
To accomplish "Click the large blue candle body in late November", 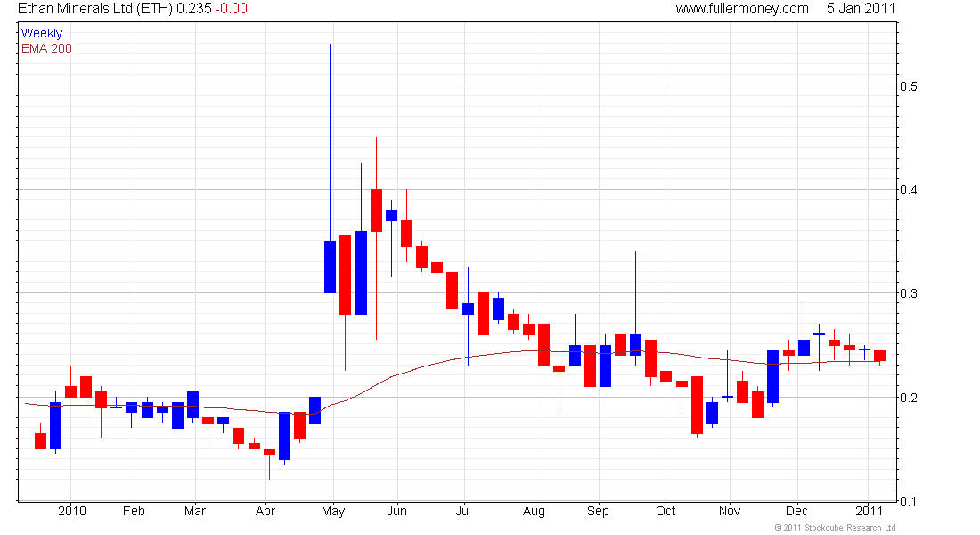I will 773,376.
